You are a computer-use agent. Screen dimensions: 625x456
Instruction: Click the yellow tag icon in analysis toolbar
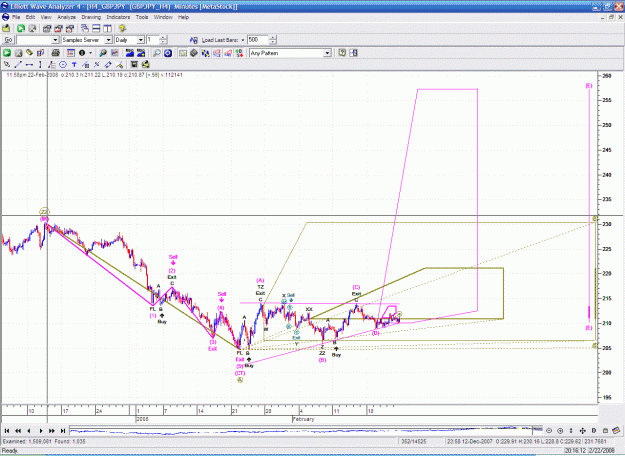29,53
